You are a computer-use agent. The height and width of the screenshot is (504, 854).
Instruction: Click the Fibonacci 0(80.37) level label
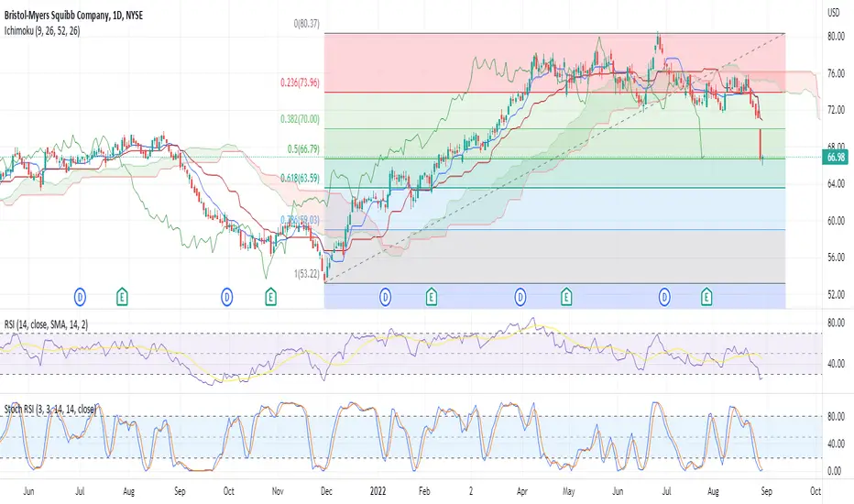307,24
